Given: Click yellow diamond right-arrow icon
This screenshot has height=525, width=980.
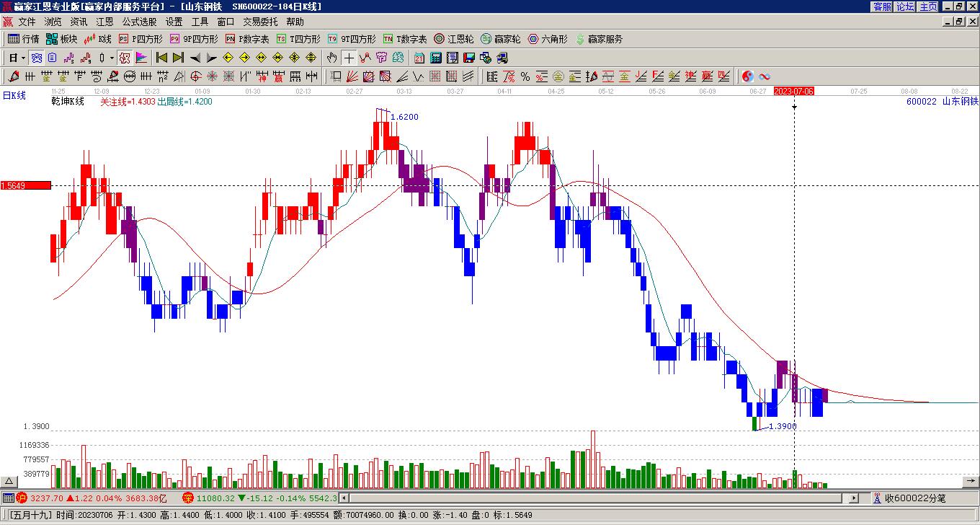Looking at the screenshot, I should click(x=244, y=58).
